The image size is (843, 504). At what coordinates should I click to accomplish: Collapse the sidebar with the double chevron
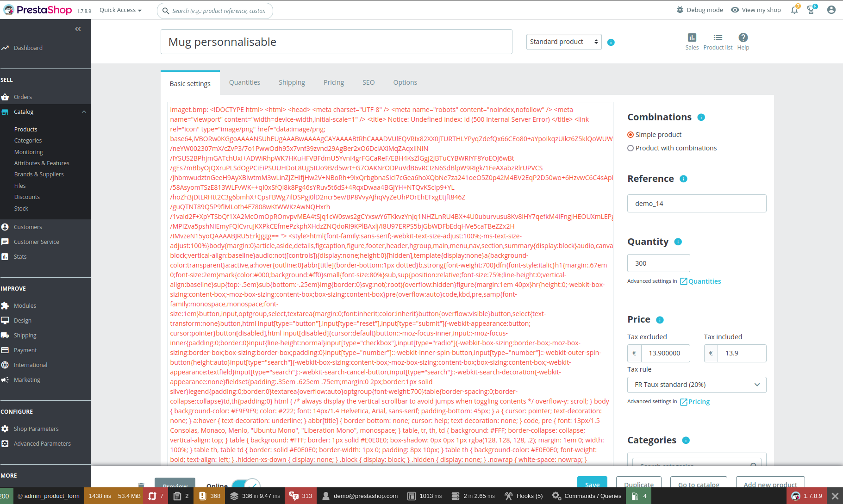78,29
